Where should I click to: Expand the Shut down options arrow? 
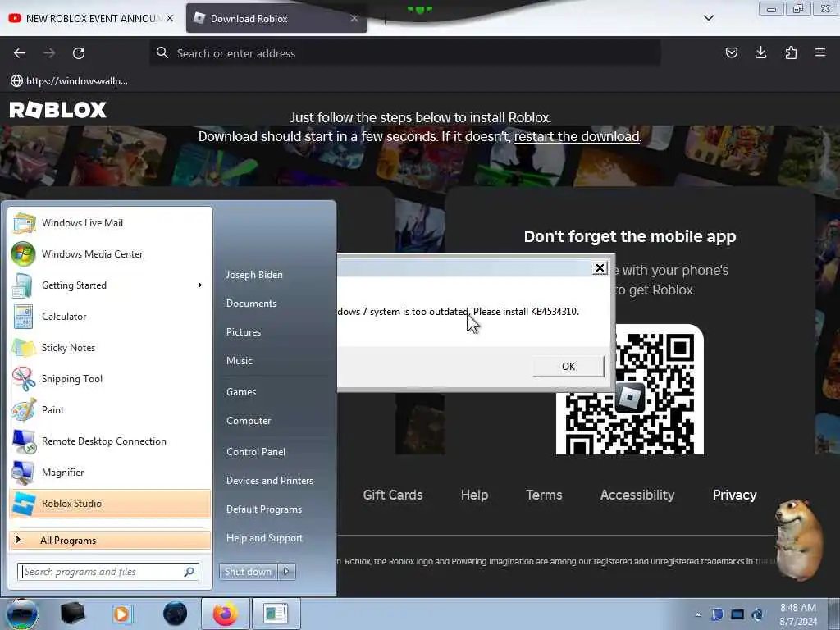click(x=286, y=572)
